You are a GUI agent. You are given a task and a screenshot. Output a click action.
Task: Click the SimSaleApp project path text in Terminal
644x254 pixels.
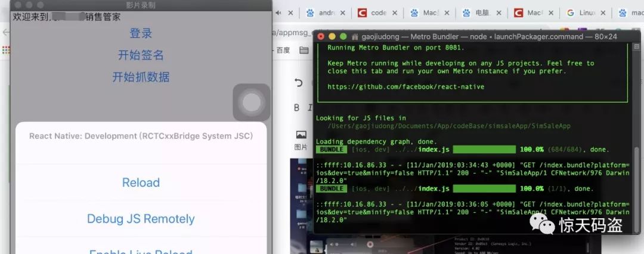click(x=449, y=126)
